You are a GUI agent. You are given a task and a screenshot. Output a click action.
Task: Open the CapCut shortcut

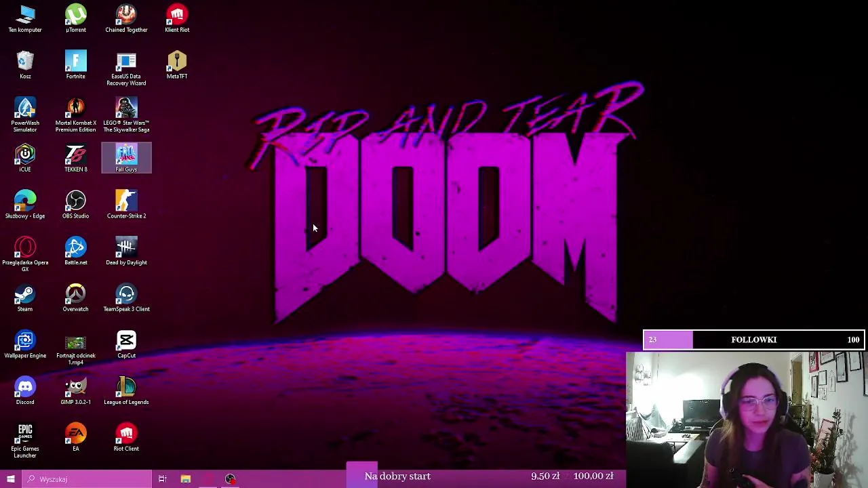coord(126,344)
